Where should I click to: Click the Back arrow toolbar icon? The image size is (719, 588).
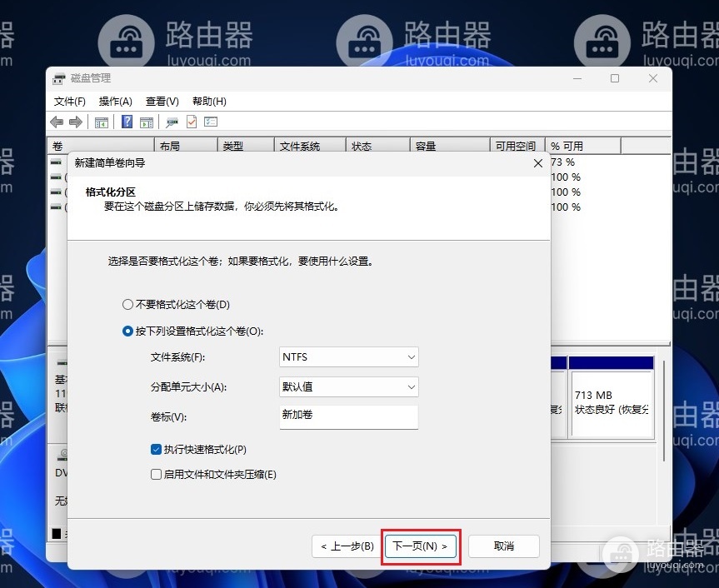(57, 122)
